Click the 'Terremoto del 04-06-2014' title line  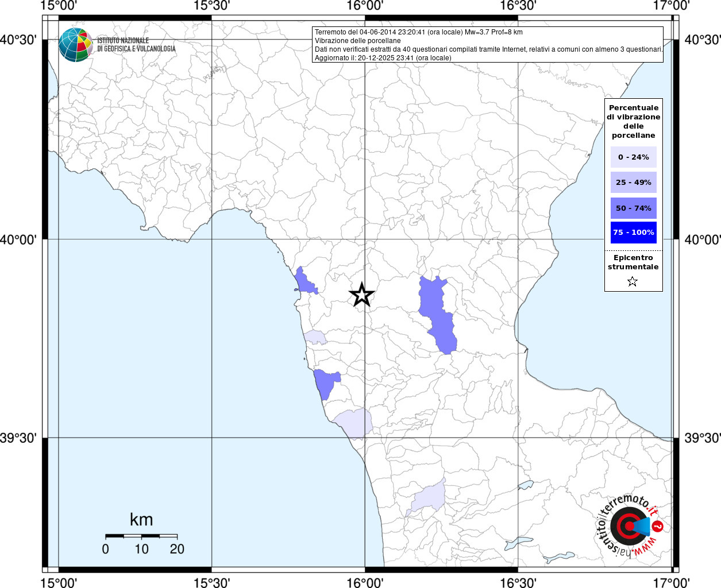[x=419, y=32]
